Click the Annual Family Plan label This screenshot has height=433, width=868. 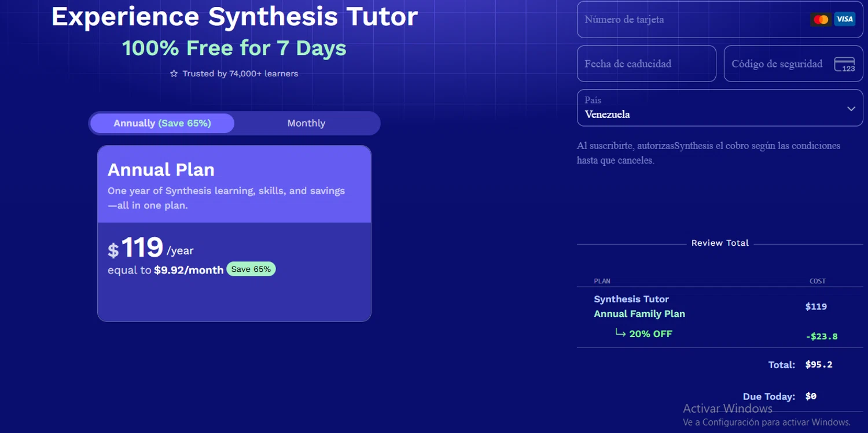(639, 314)
